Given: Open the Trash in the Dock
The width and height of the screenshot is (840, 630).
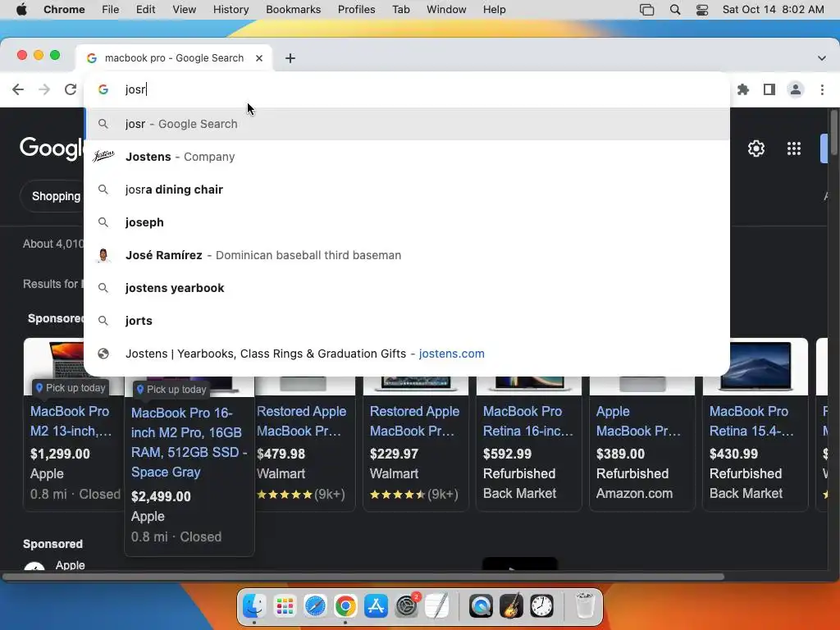Looking at the screenshot, I should coord(584,606).
